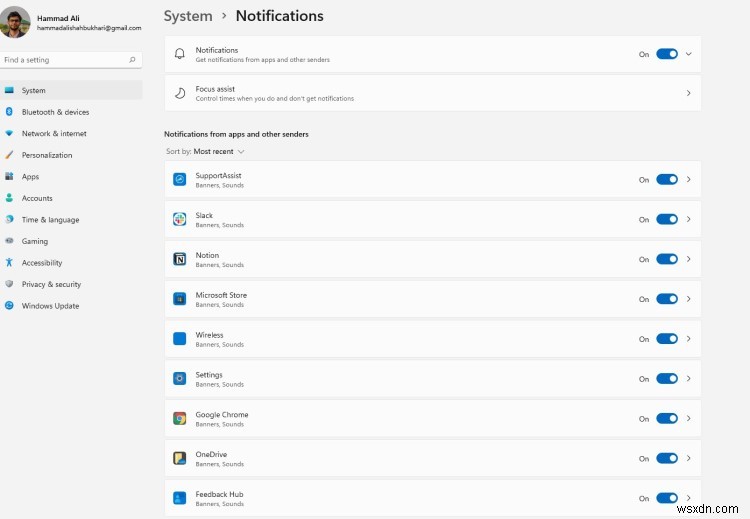Toggle off Slack notifications
The width and height of the screenshot is (750, 519).
[667, 219]
